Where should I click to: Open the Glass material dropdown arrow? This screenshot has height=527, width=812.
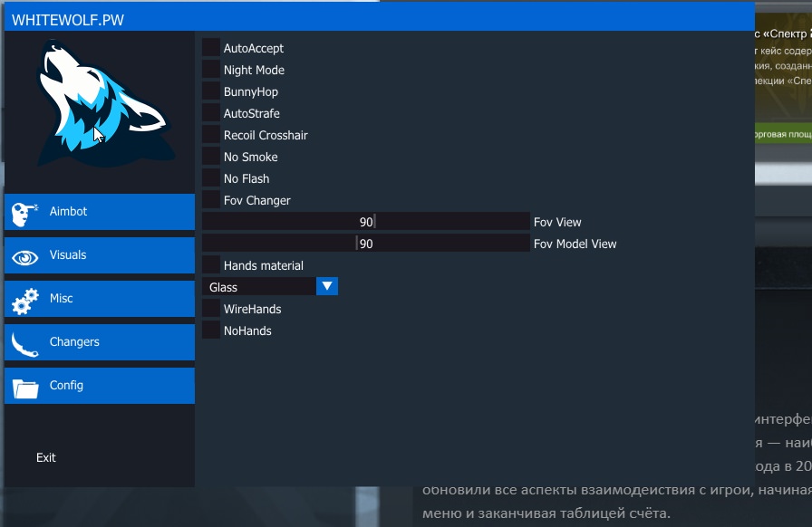pyautogui.click(x=327, y=286)
